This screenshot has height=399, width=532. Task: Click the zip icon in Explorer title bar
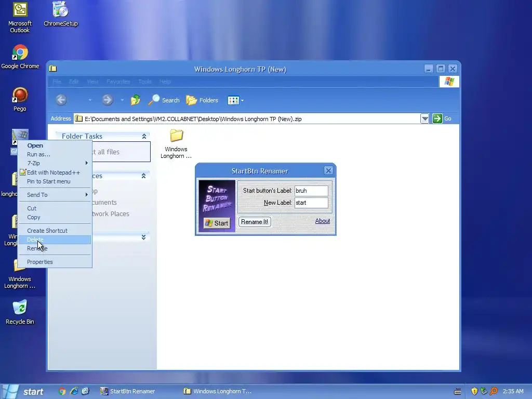[x=53, y=69]
